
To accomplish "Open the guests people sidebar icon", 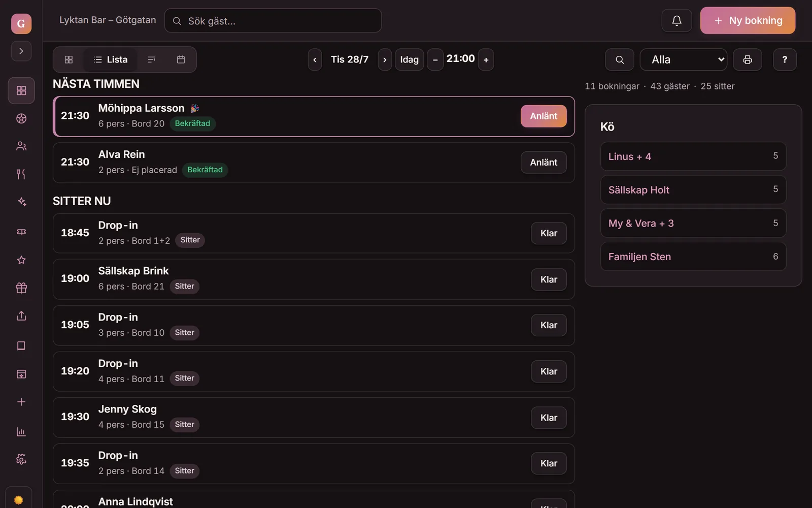I will (21, 146).
